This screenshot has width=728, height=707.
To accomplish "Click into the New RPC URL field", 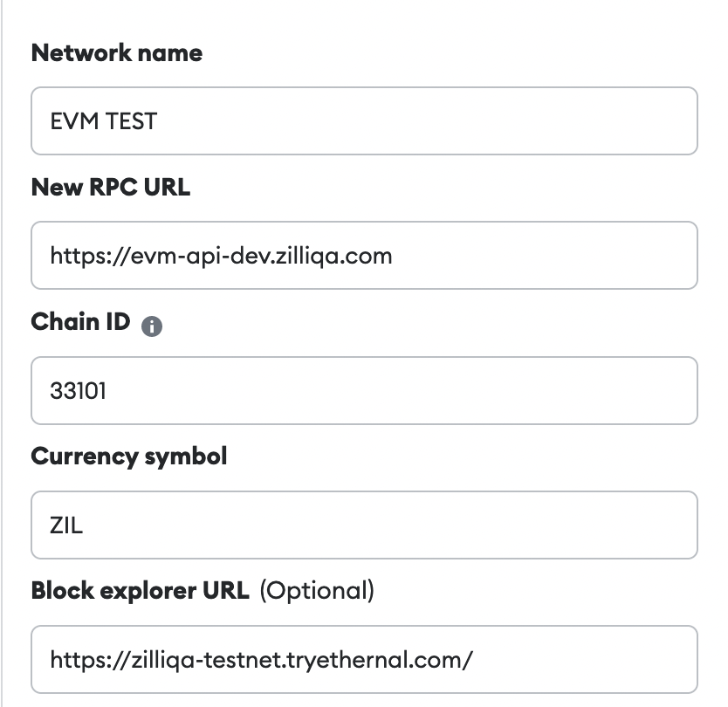I will point(364,256).
